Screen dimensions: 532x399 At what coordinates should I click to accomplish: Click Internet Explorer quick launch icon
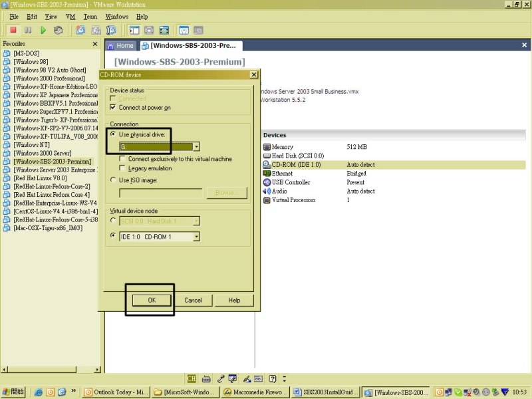(39, 392)
